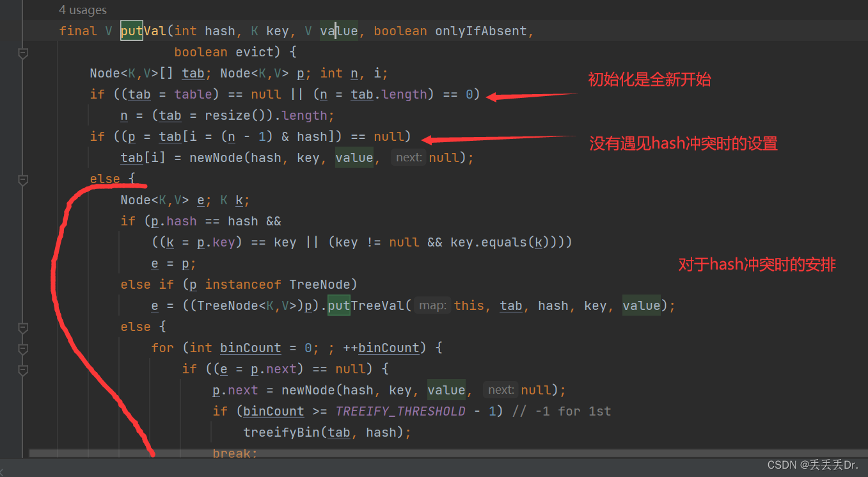Collapse the fold marker on the 'if ((e = p.next) == null)' line
The height and width of the screenshot is (477, 868).
coord(23,370)
